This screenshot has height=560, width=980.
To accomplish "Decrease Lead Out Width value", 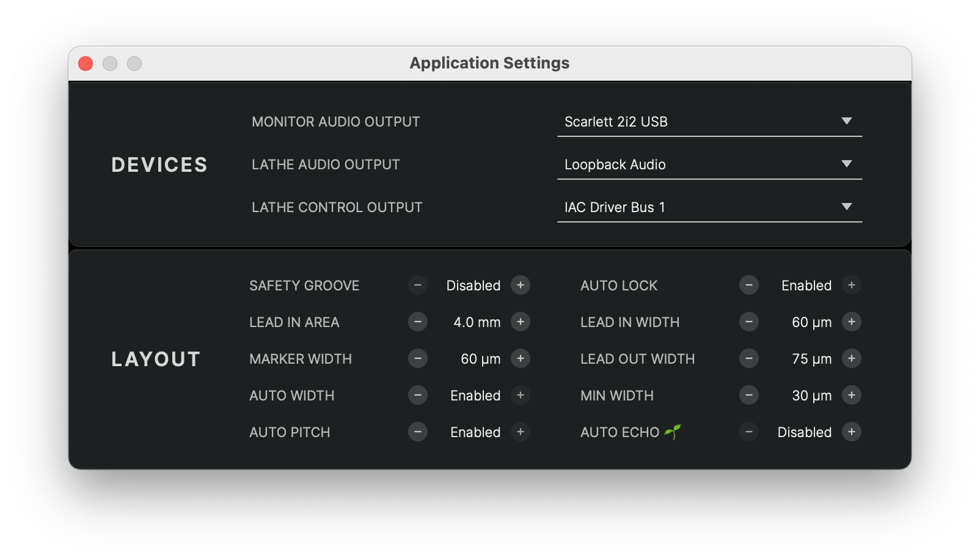I will coord(749,359).
